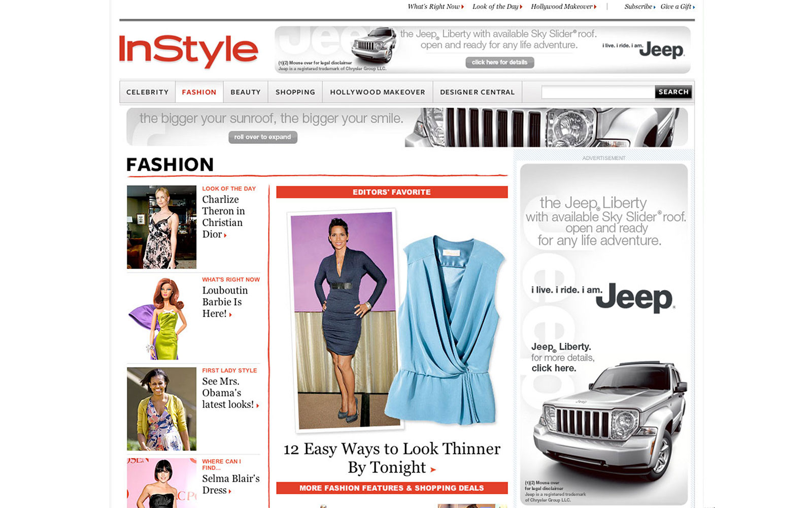Click the Subscribe link
Screen dimensions: 812x508
[639, 7]
